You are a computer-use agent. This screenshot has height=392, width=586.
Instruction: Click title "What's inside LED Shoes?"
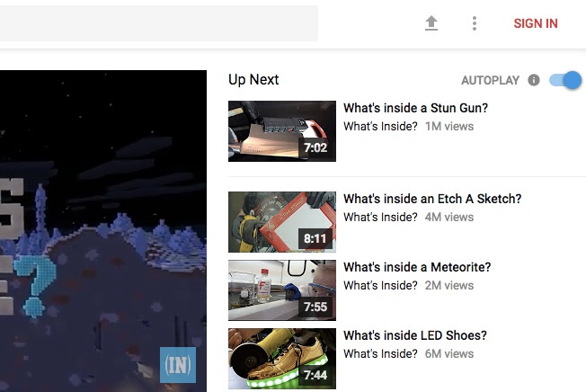tap(415, 335)
